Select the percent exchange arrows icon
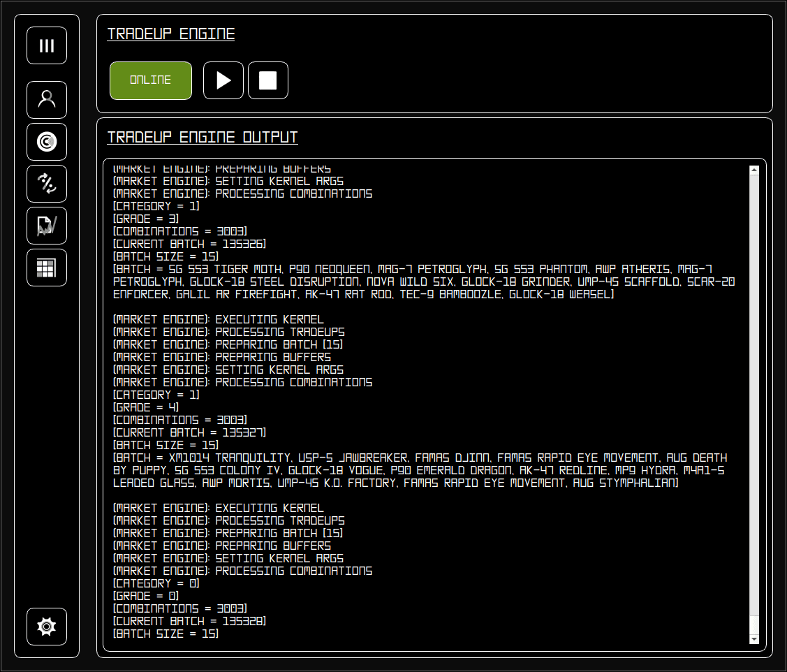The image size is (787, 672). (x=47, y=184)
